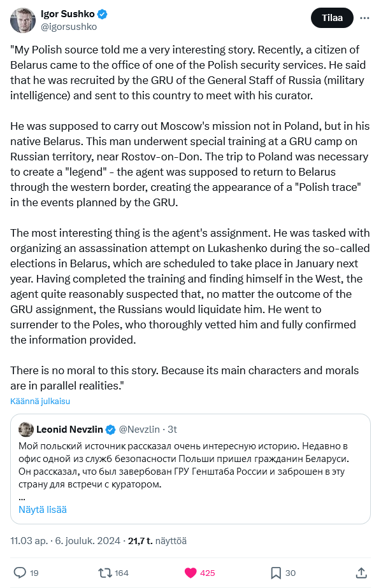Click the Igor Sushko display name

click(68, 14)
